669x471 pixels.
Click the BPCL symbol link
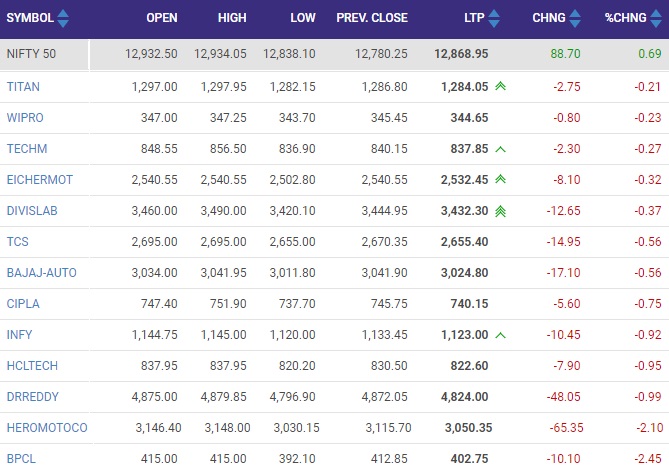pyautogui.click(x=21, y=459)
